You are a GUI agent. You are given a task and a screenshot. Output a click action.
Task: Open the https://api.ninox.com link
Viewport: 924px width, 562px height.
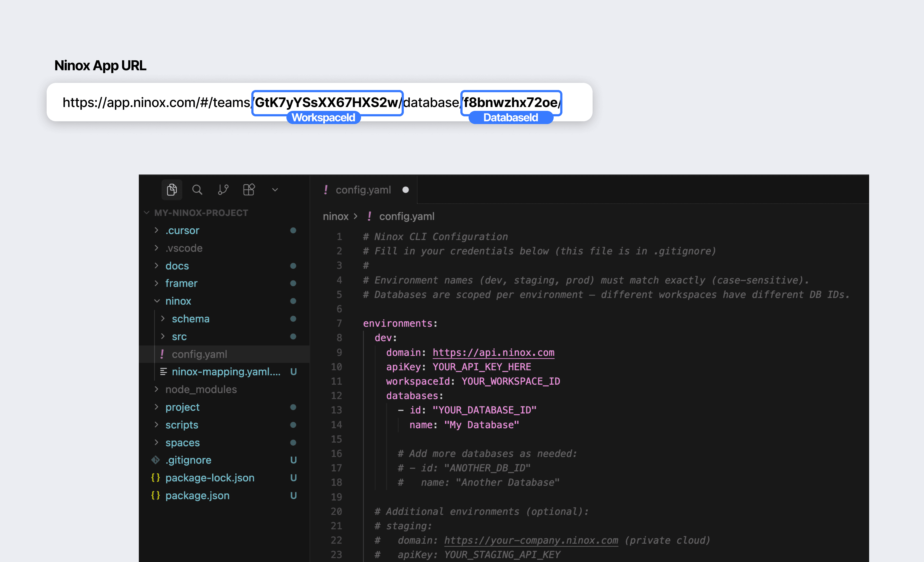[x=493, y=353]
